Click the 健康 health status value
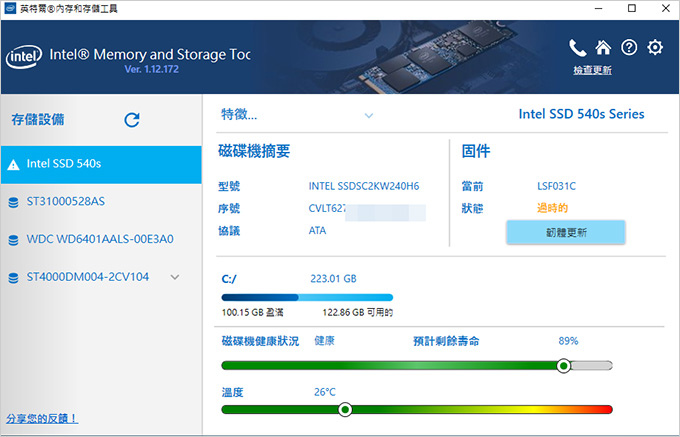Viewport: 680px width, 437px height. click(x=324, y=341)
